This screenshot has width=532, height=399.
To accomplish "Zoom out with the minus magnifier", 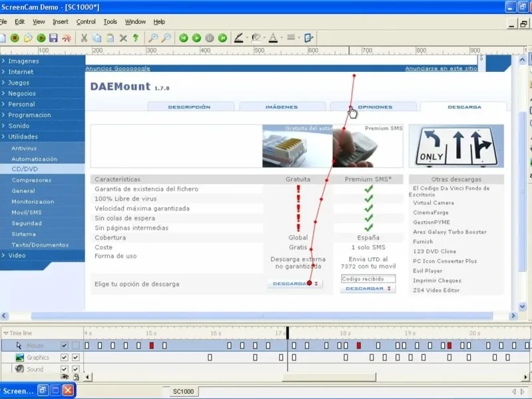I will [x=166, y=38].
